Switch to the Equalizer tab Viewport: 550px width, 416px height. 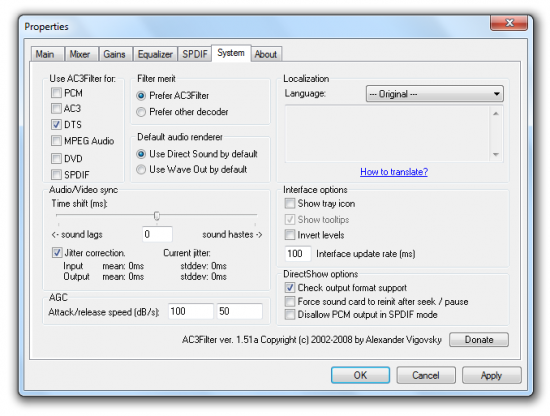(155, 54)
